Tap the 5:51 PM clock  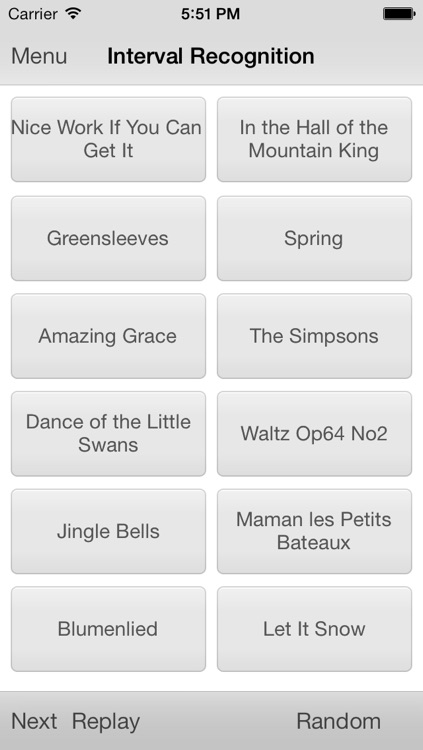pyautogui.click(x=211, y=14)
